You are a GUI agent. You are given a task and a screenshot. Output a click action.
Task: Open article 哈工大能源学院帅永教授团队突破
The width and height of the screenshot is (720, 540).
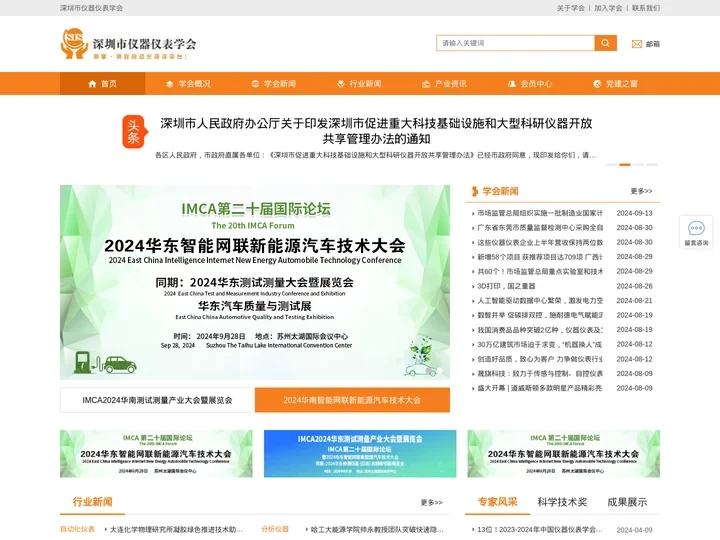[377, 529]
